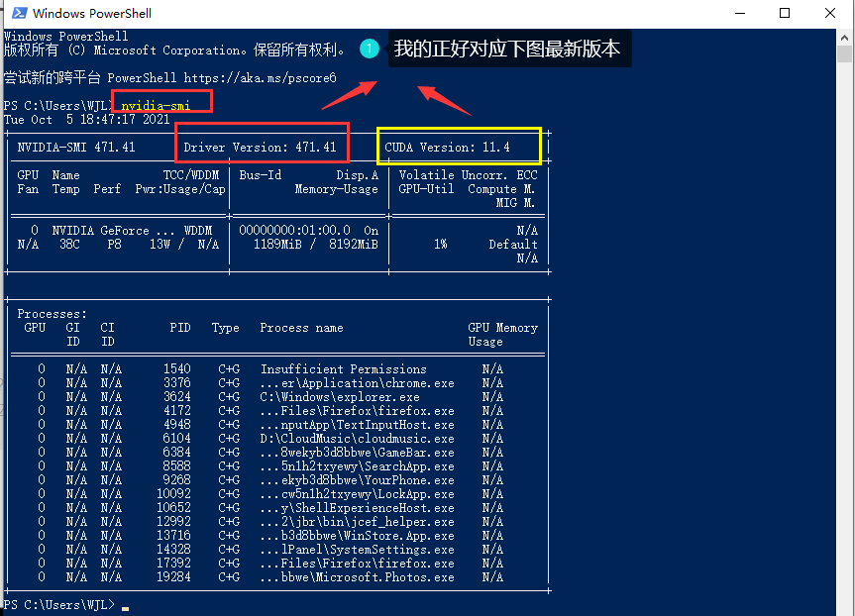The width and height of the screenshot is (855, 616).
Task: Click the firefox.exe entry with PID 4172
Action: pyautogui.click(x=358, y=410)
